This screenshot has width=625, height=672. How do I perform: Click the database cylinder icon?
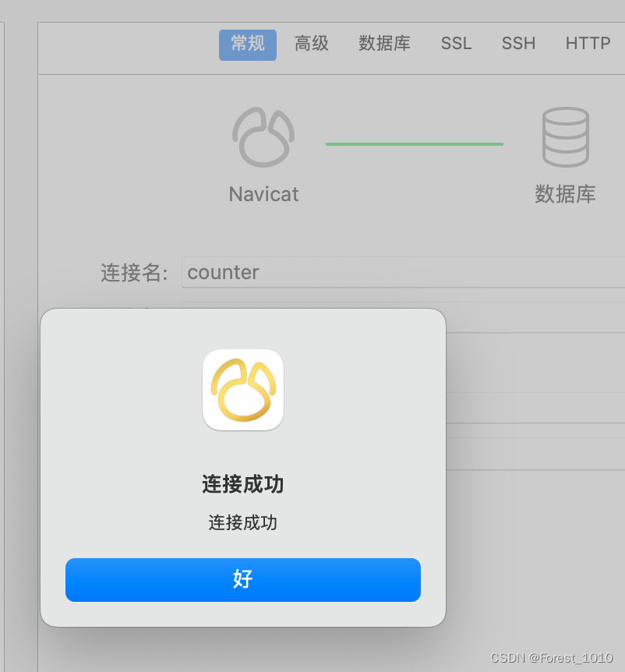[566, 137]
